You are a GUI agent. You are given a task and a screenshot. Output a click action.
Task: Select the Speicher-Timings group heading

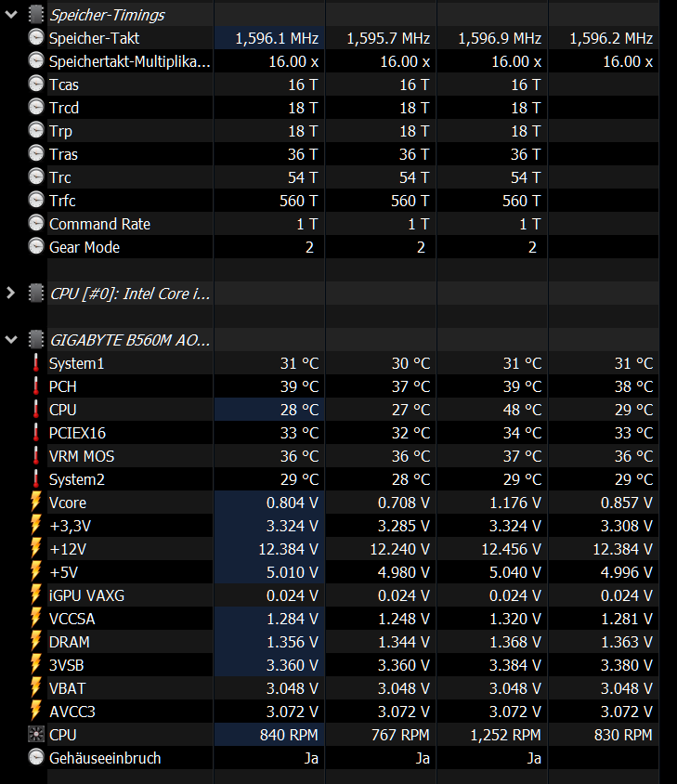point(107,15)
